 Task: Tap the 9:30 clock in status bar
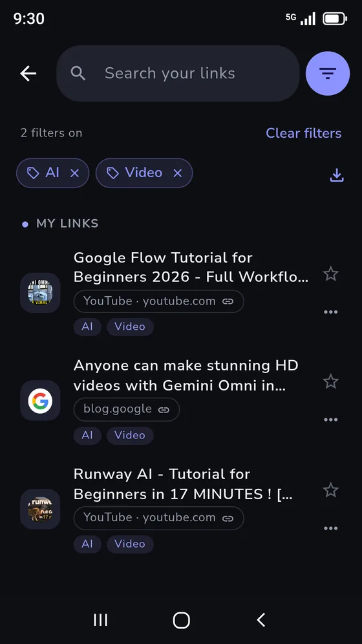28,19
